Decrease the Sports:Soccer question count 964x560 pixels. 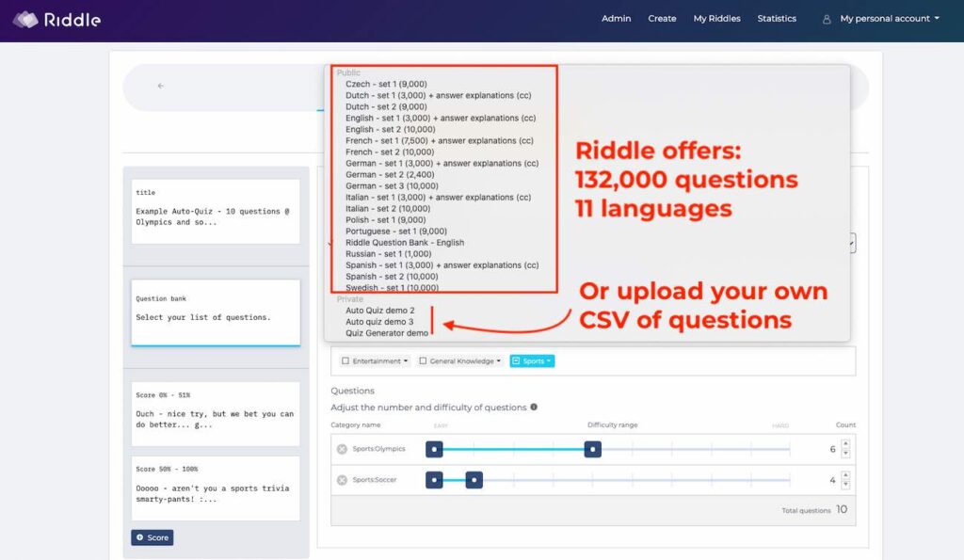point(845,485)
